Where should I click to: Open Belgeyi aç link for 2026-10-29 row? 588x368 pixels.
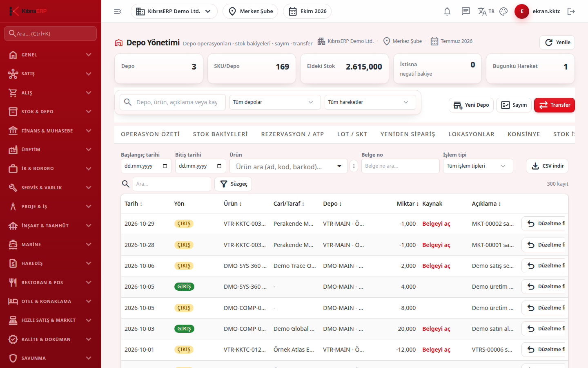(x=436, y=224)
